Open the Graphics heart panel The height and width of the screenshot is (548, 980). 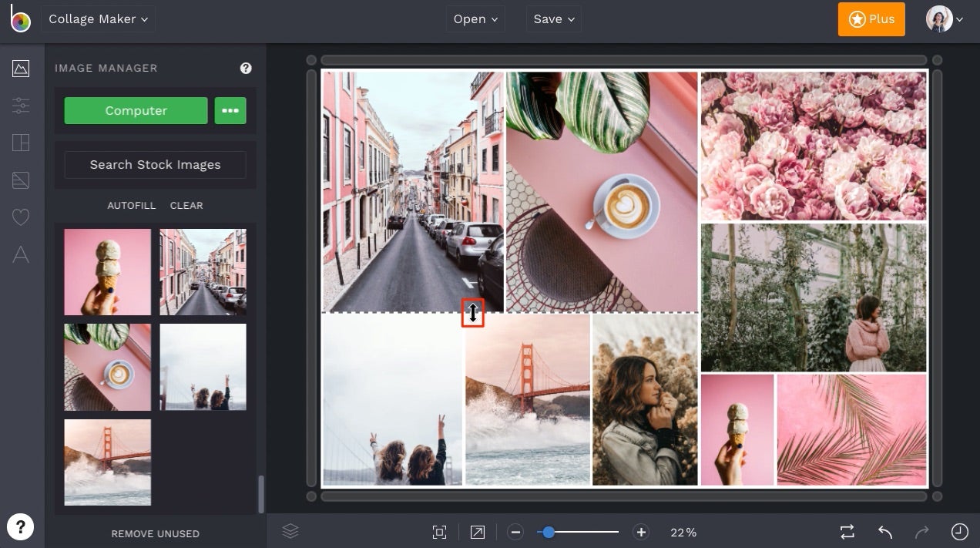click(x=21, y=217)
